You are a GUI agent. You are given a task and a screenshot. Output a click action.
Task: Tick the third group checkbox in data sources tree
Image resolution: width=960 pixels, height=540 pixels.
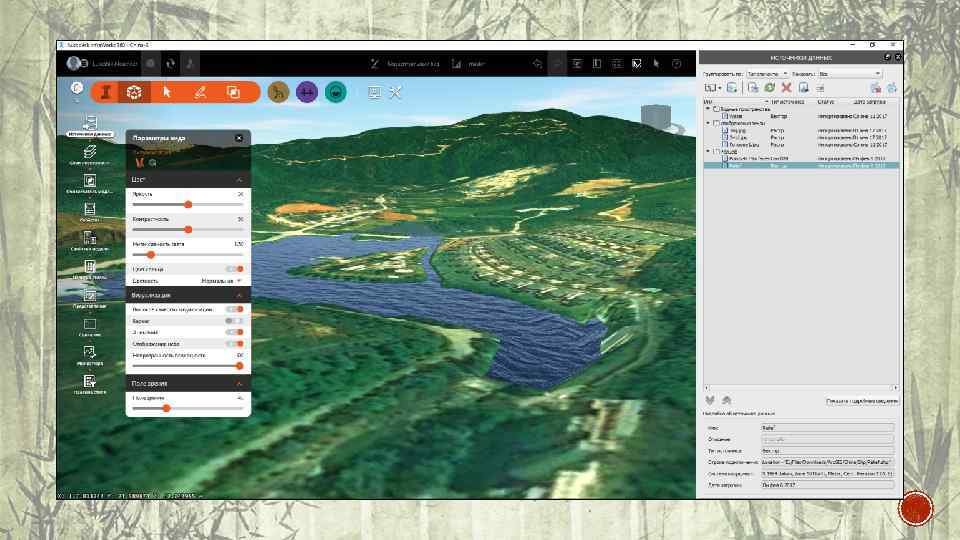[x=716, y=151]
